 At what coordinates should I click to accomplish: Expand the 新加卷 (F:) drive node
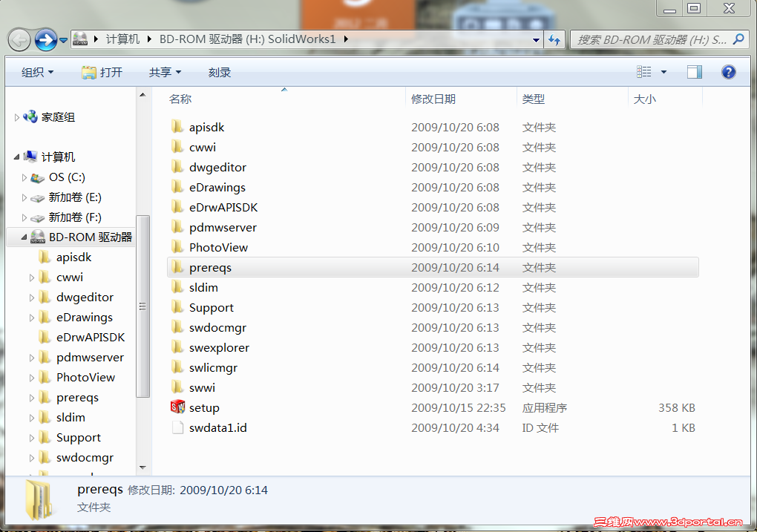click(24, 217)
